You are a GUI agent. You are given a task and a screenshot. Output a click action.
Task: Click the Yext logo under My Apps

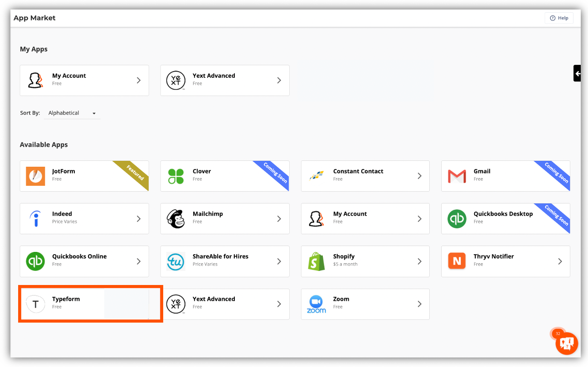coord(176,80)
